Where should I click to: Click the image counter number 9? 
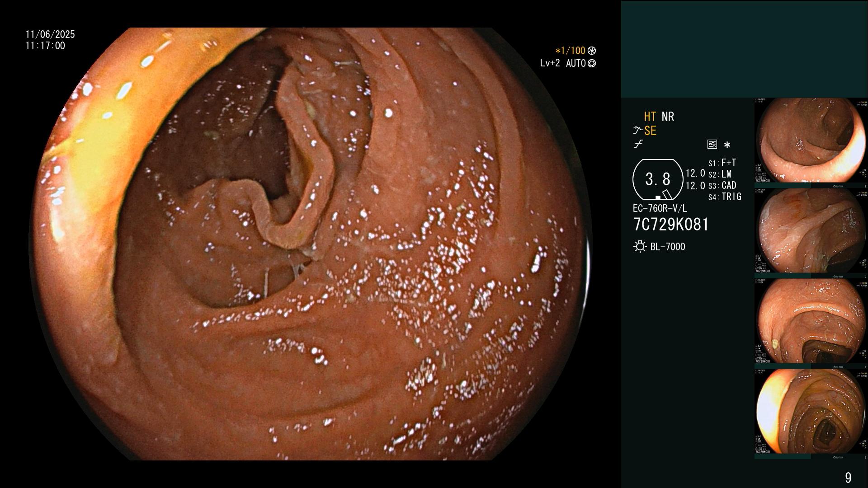tap(848, 478)
